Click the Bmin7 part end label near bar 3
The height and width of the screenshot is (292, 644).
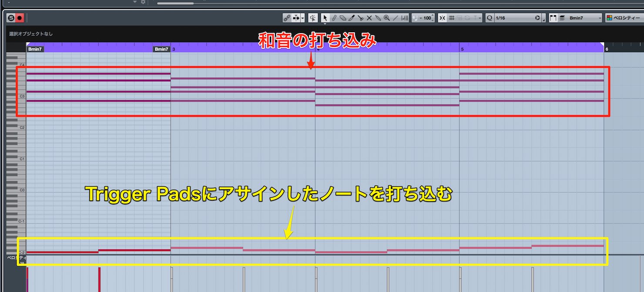(161, 49)
